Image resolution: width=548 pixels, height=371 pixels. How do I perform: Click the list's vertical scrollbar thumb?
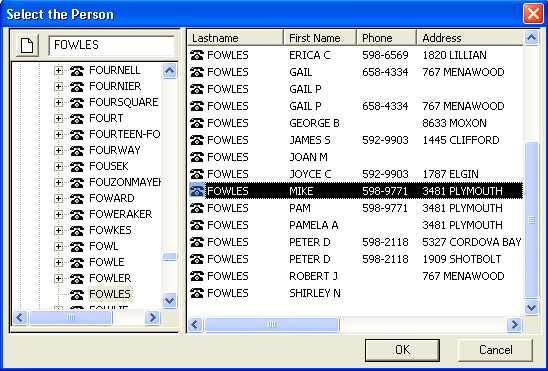[x=532, y=220]
